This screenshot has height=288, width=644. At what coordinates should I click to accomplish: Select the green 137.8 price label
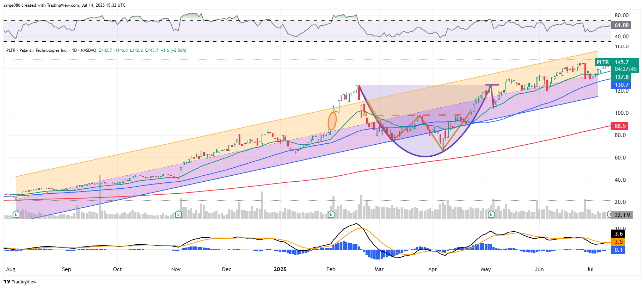621,77
